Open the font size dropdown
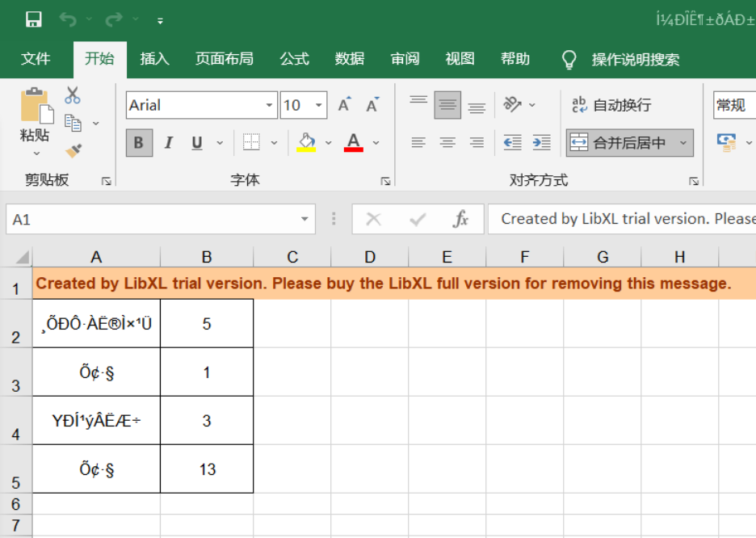This screenshot has width=756, height=538. pos(319,106)
